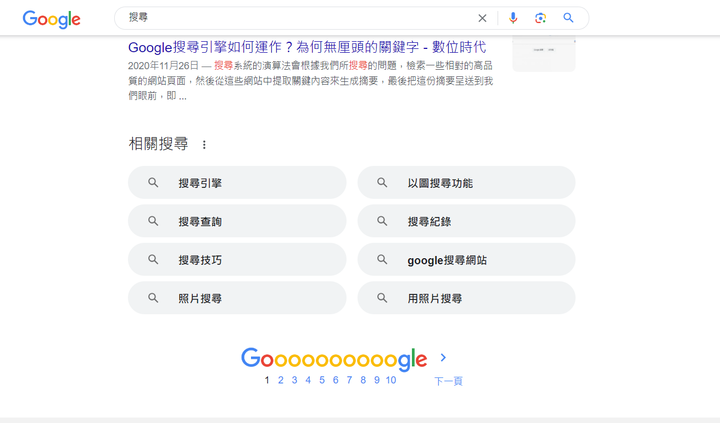Start voice search with microphone icon
Viewport: 720px width, 423px height.
pos(513,18)
